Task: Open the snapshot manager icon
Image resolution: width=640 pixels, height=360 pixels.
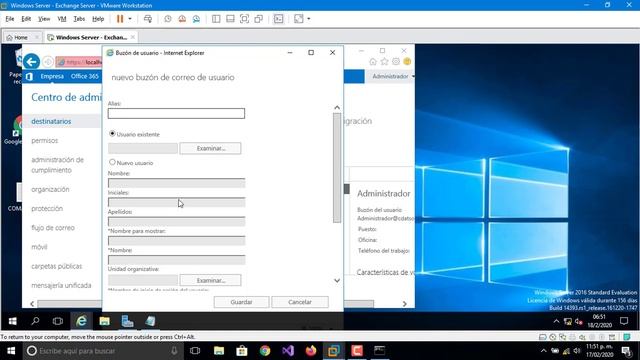Action: point(196,19)
